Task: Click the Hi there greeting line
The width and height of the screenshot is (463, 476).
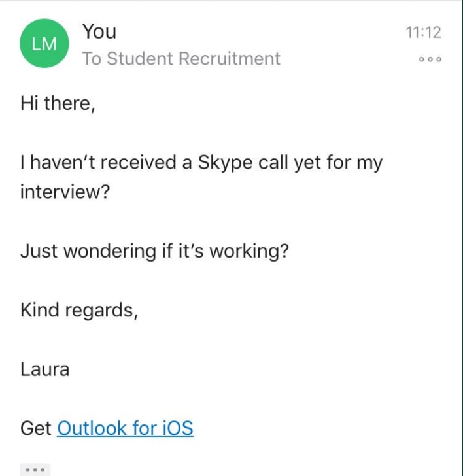Action: point(58,103)
